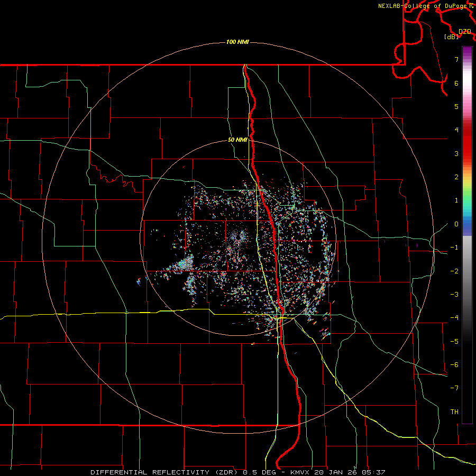The width and height of the screenshot is (476, 476).
Task: Click the TH threshold label
Action: 454,412
